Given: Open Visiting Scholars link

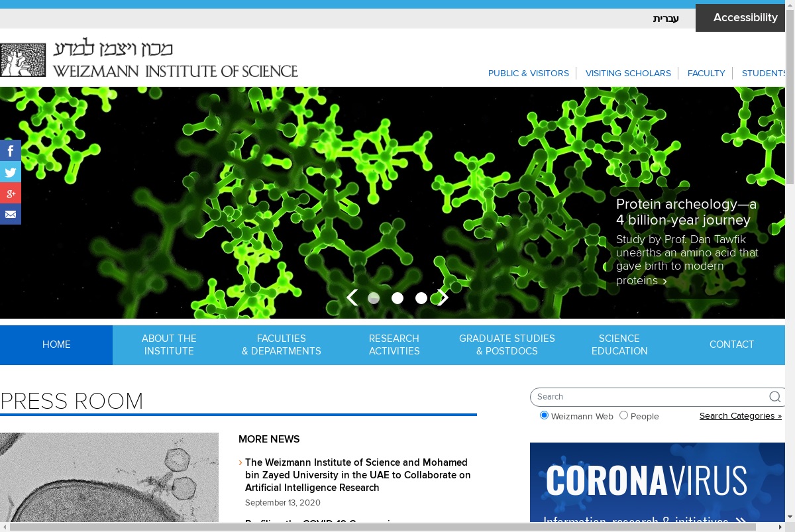Looking at the screenshot, I should point(628,74).
